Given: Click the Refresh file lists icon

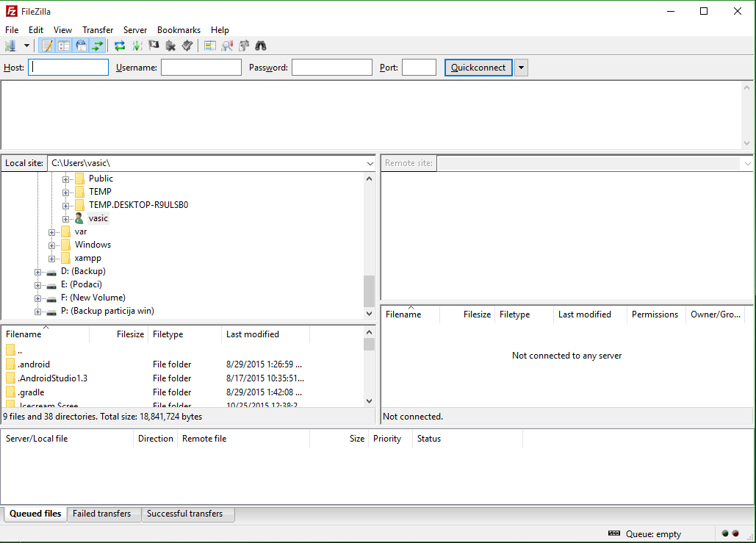Looking at the screenshot, I should [120, 46].
